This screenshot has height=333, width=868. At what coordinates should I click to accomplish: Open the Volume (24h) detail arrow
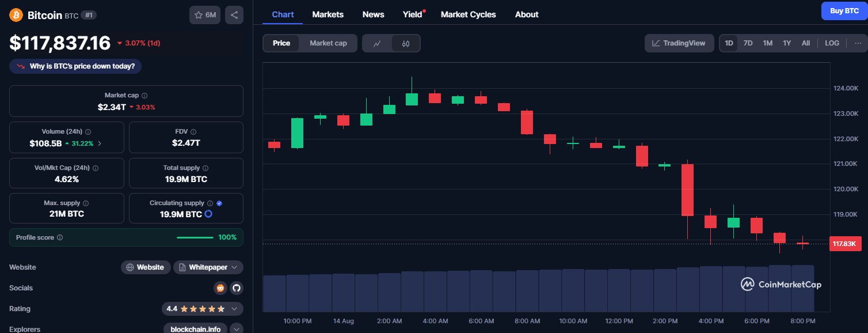point(100,143)
